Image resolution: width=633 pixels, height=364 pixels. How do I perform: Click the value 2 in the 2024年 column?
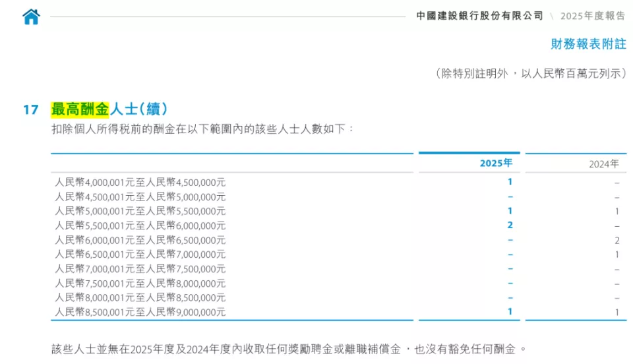pyautogui.click(x=617, y=240)
